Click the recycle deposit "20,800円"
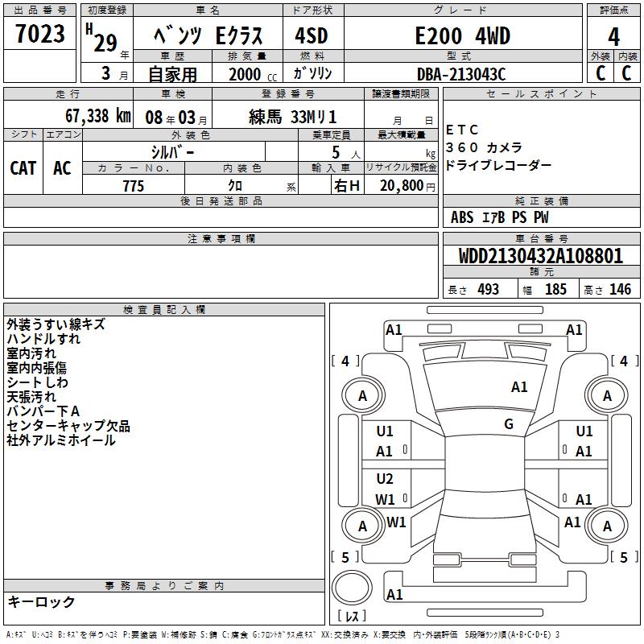Viewport: 644px width, 644px height. click(407, 186)
